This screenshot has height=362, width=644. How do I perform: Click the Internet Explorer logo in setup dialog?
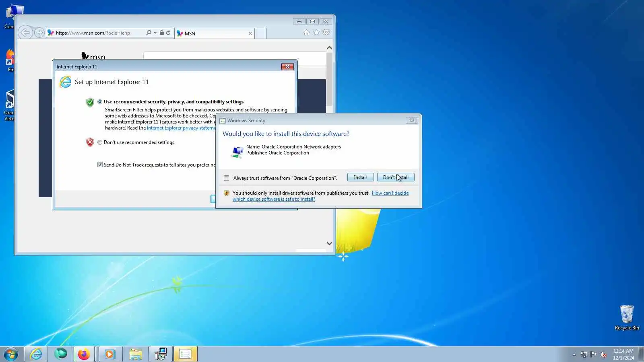(65, 82)
